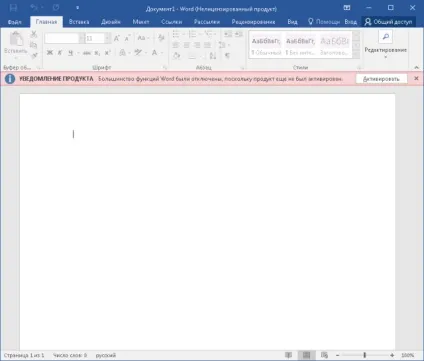This screenshot has height=361, width=424.
Task: Open text effects and typography icon
Action: click(123, 53)
